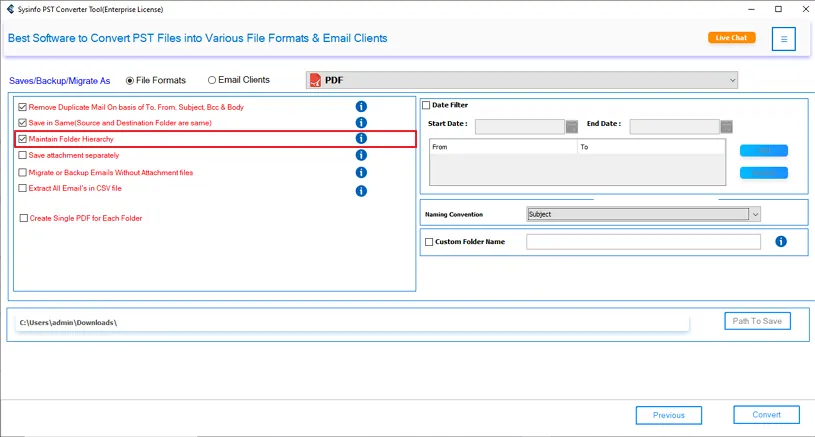Click the Custom Folder Name text field
Image resolution: width=815 pixels, height=437 pixels.
tap(643, 242)
